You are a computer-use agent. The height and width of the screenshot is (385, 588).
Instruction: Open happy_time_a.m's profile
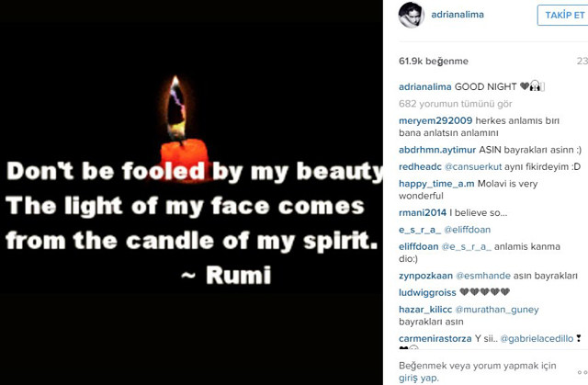pos(436,184)
